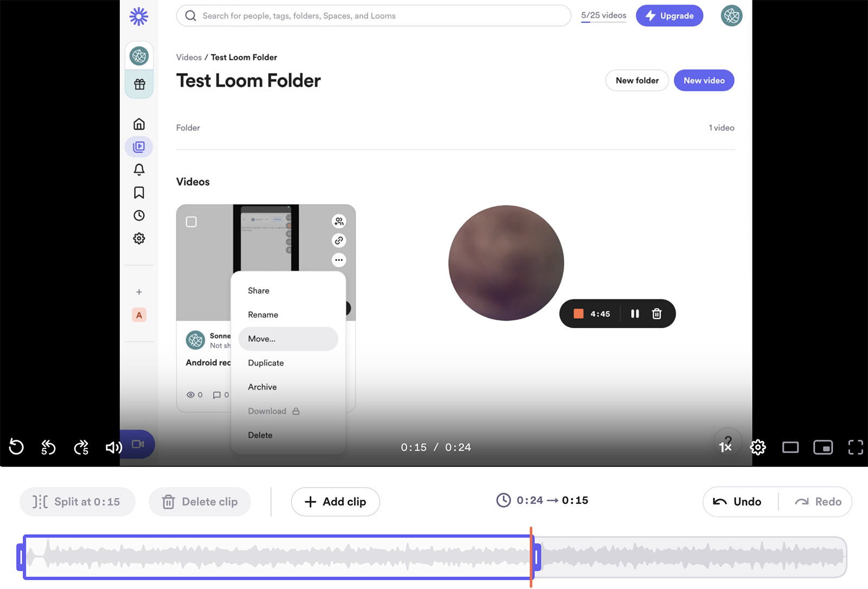868x589 pixels.
Task: Click the Upgrade button
Action: pos(669,16)
